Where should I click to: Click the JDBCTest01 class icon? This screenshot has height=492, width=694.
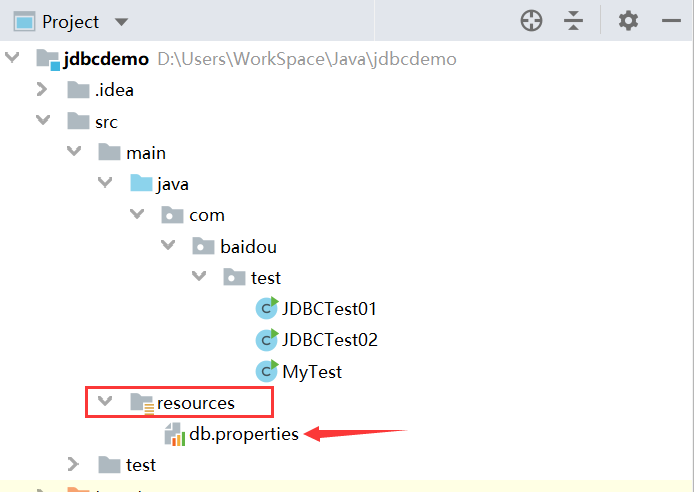[267, 308]
